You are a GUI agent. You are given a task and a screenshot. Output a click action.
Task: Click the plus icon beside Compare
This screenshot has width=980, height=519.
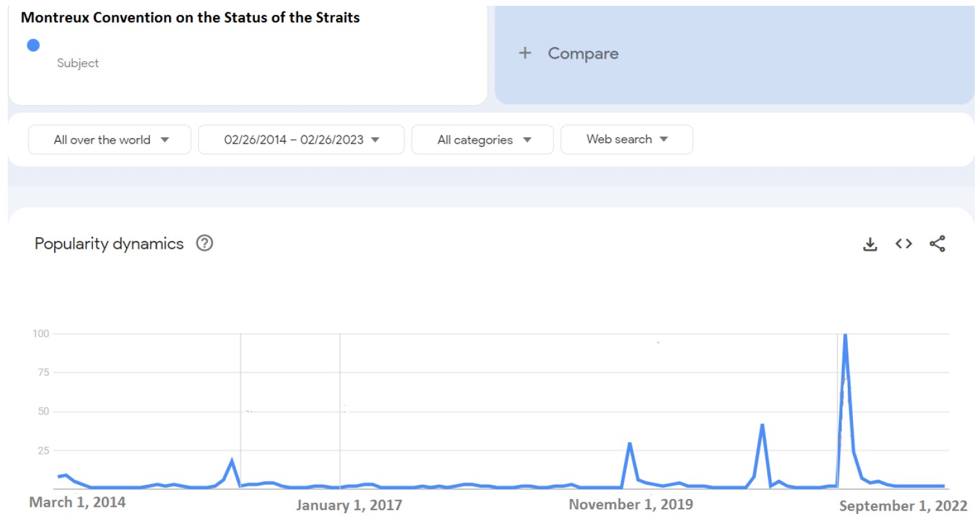525,53
